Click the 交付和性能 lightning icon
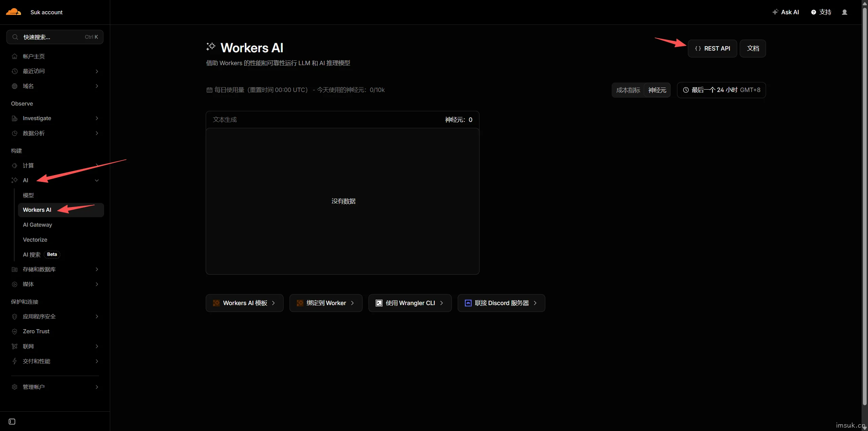The height and width of the screenshot is (431, 868). (15, 361)
